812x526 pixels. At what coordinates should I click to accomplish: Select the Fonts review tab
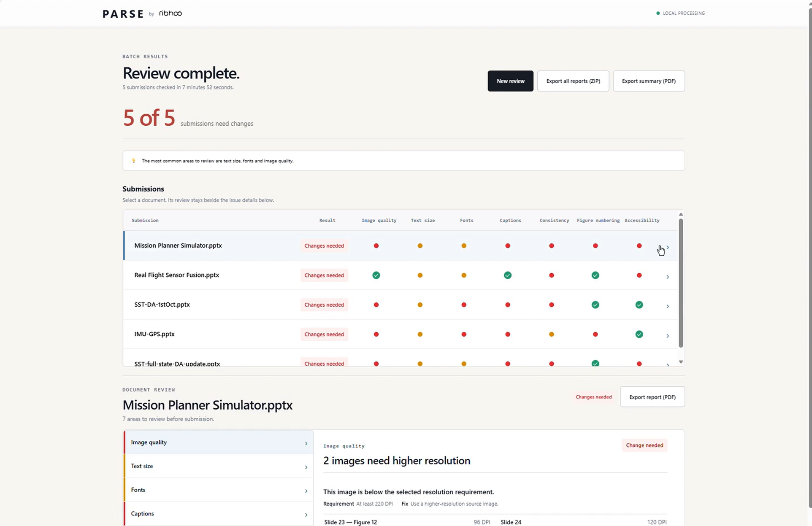click(219, 490)
